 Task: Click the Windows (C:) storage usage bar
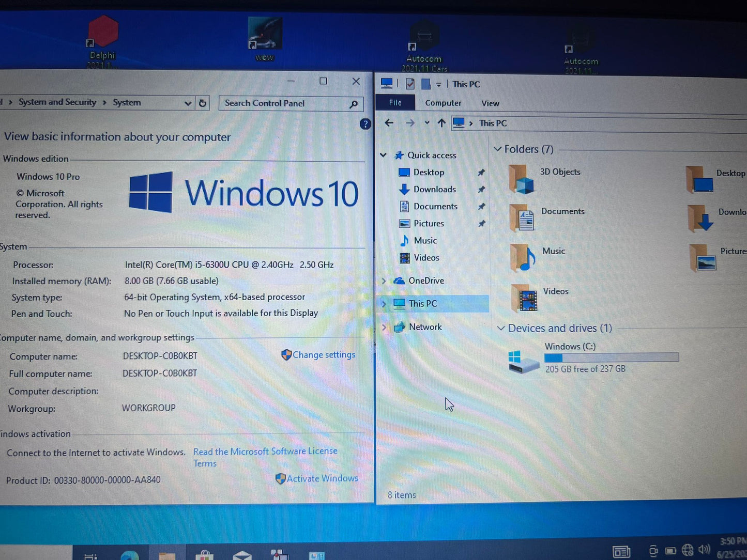(612, 357)
